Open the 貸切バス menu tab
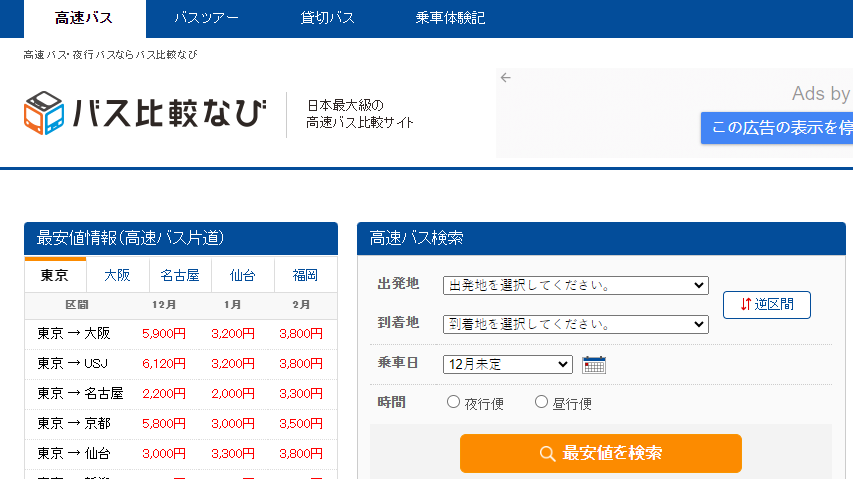Screen dimensions: 853x479 (x=327, y=18)
